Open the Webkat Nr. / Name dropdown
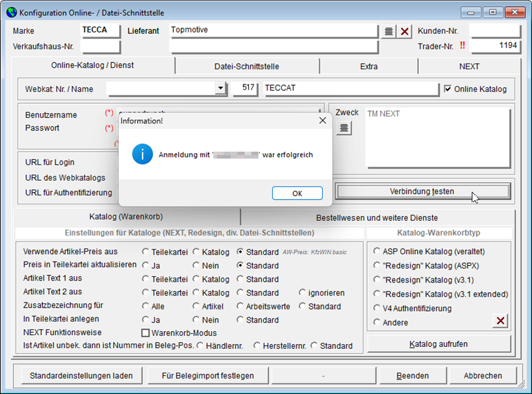532x394 pixels. click(x=220, y=88)
